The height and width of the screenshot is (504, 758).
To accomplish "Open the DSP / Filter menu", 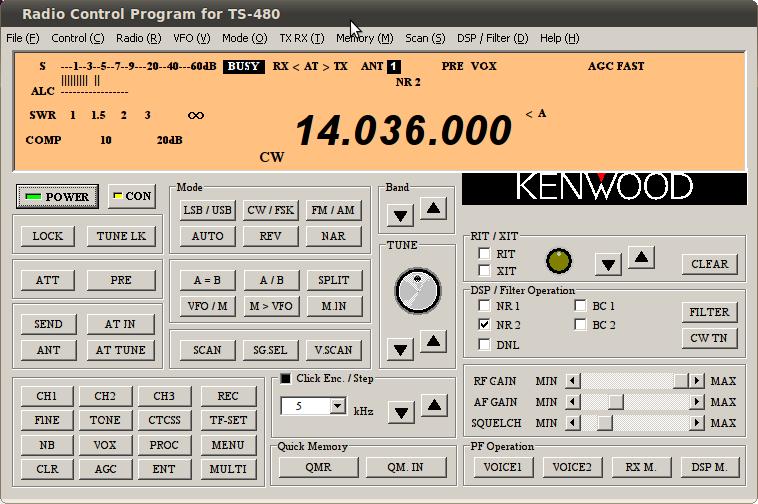I will coord(493,38).
